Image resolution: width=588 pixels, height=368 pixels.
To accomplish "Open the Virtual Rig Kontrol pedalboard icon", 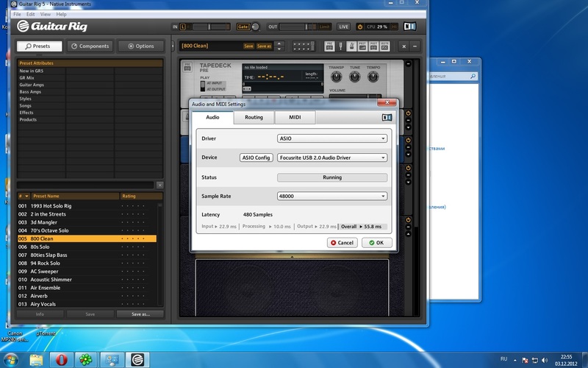I will [304, 46].
